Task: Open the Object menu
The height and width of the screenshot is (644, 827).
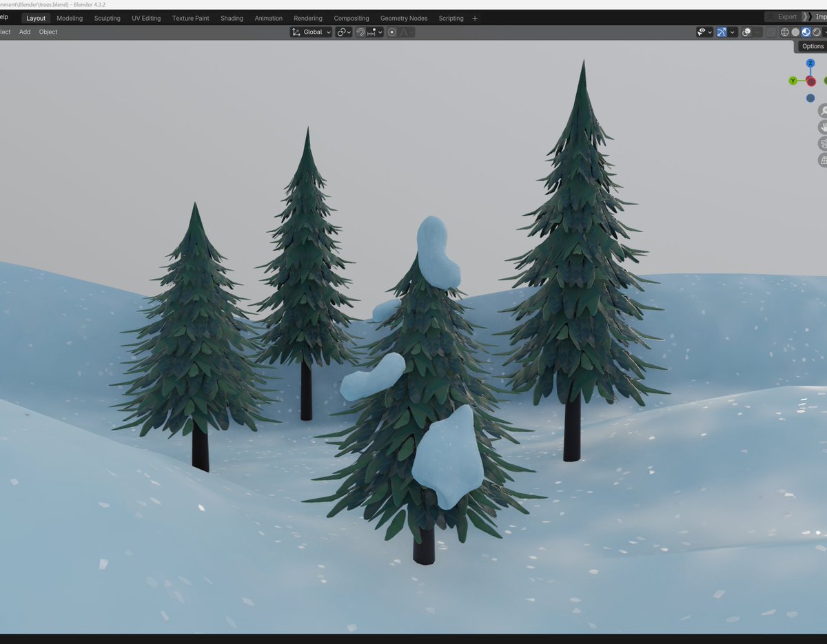Action: click(48, 32)
